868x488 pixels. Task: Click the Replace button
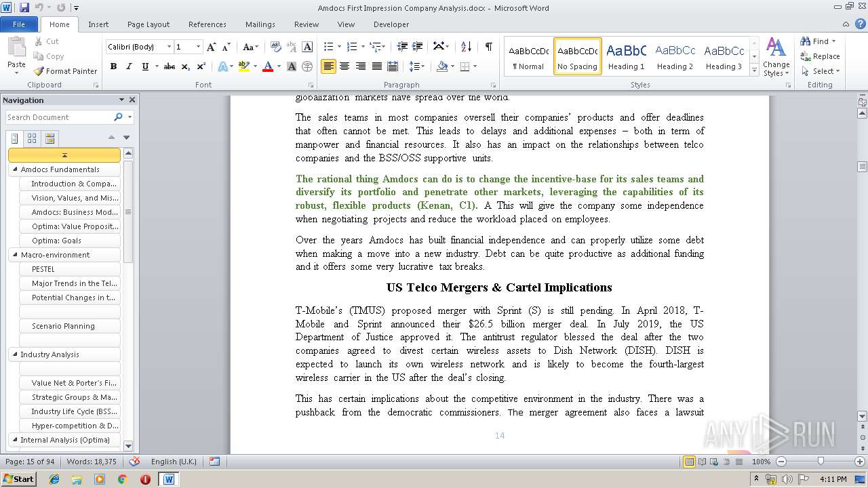pos(820,56)
